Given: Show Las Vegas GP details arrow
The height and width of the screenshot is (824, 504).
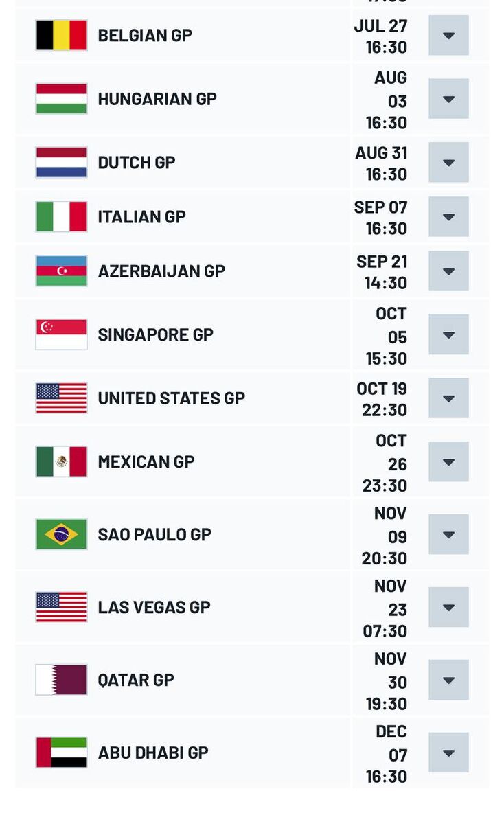Looking at the screenshot, I should [448, 607].
